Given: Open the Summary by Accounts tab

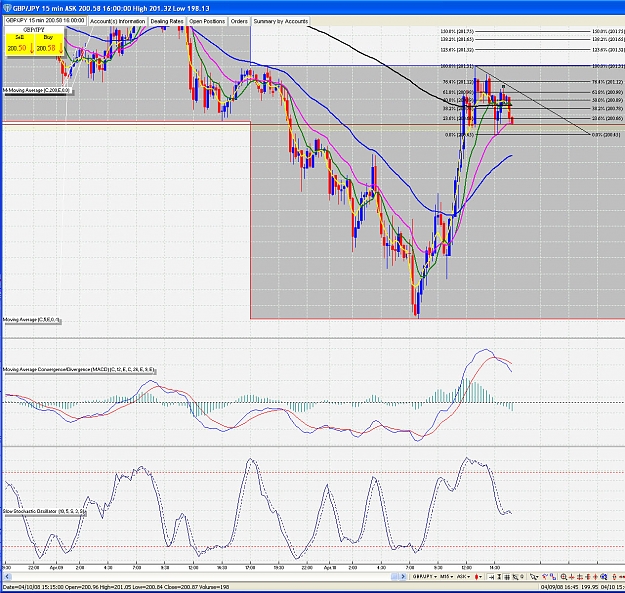Looking at the screenshot, I should pos(281,21).
